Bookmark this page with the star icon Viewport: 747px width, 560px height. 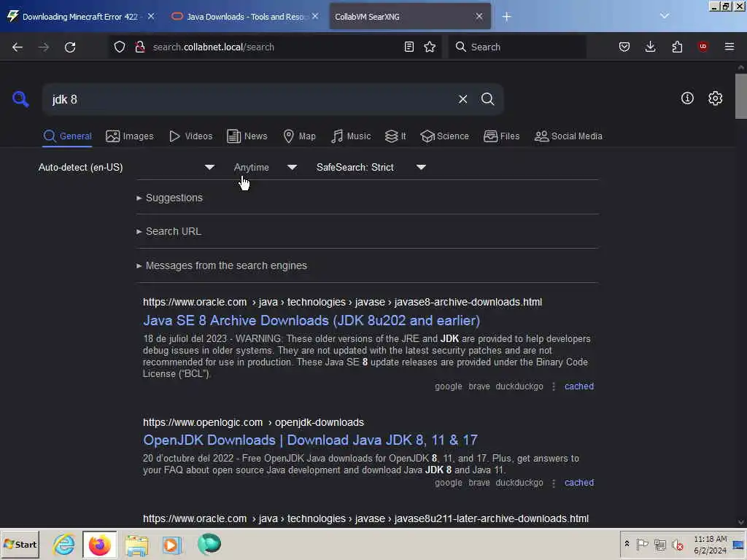point(430,47)
